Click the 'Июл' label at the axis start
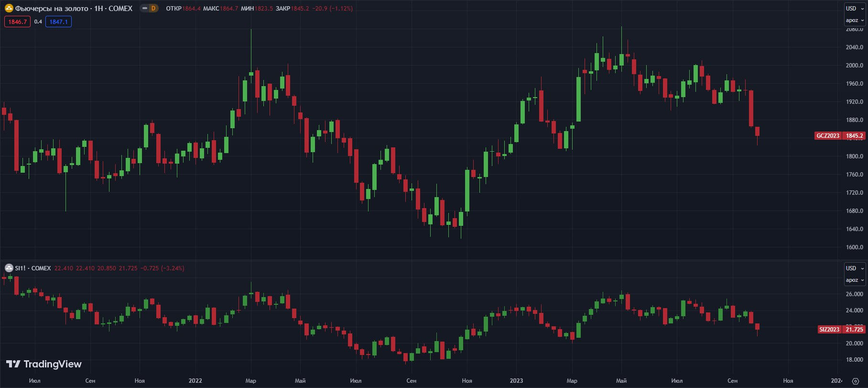Screen dimensions: 868x388 [34, 381]
